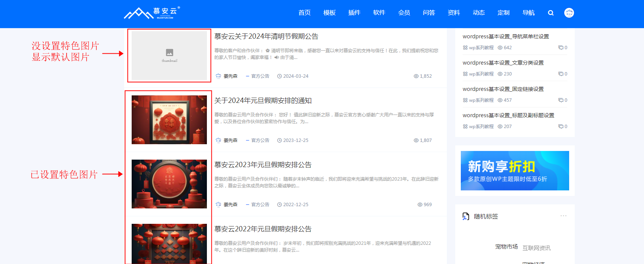Open the 会员 nav item
The width and height of the screenshot is (644, 264).
point(404,13)
